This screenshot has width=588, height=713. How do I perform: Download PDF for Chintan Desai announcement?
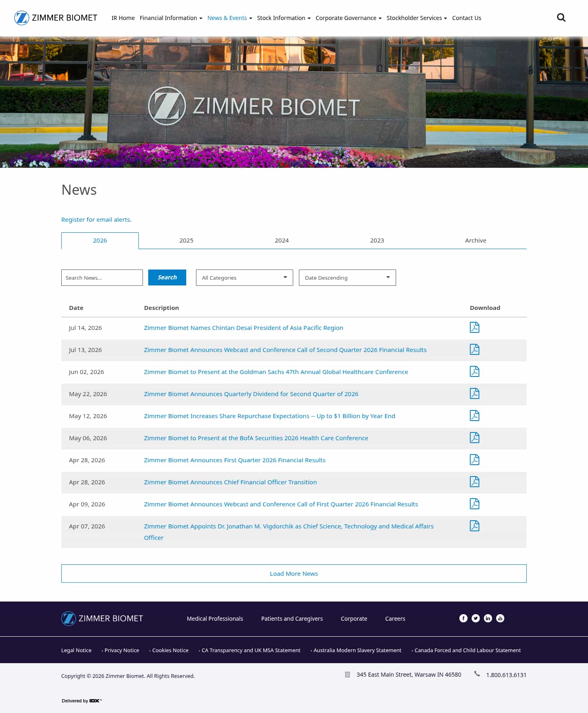tap(474, 328)
